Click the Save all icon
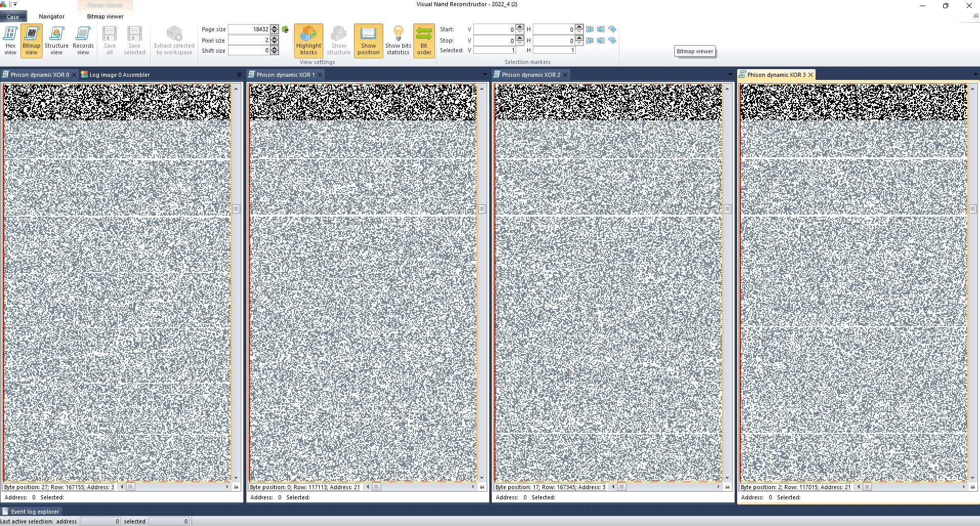 (110, 40)
